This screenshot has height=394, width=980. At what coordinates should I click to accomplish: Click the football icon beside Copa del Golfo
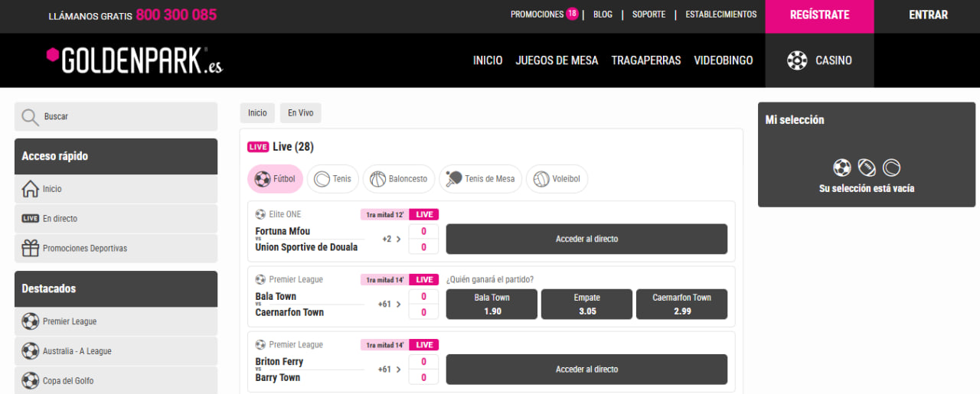[31, 380]
